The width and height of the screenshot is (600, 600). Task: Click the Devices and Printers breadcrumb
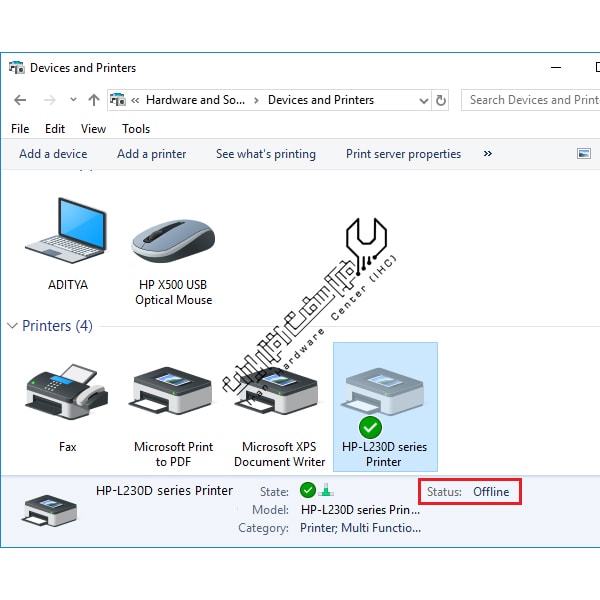pos(321,100)
